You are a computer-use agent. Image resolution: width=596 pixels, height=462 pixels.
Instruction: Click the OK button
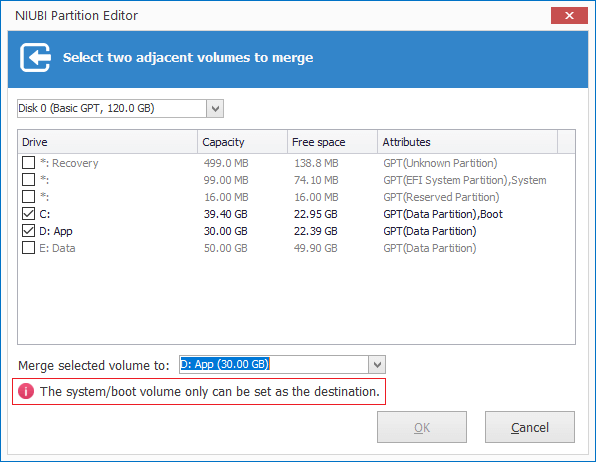(x=422, y=427)
